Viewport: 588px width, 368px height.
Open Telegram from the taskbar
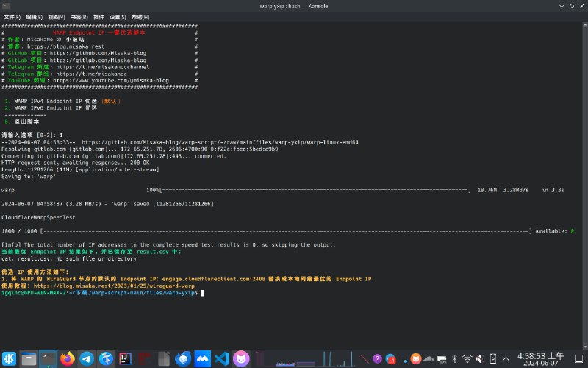point(87,358)
